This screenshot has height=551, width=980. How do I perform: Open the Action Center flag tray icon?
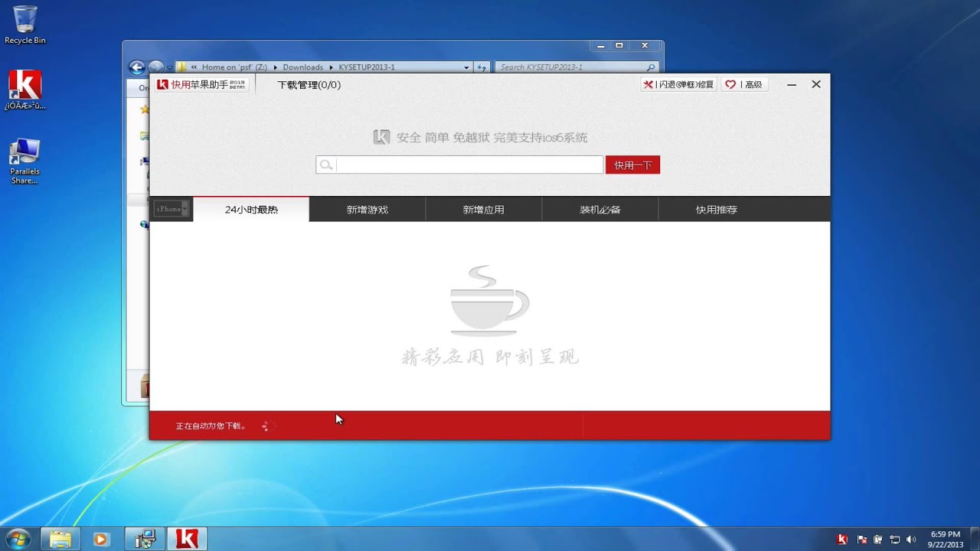862,540
